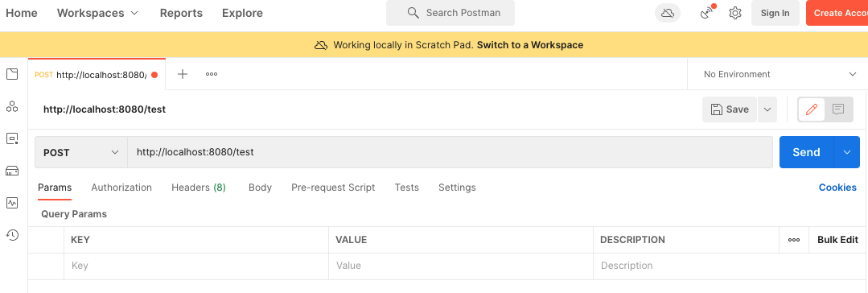Open the Headers (8) tab
This screenshot has height=293, width=868.
(199, 188)
